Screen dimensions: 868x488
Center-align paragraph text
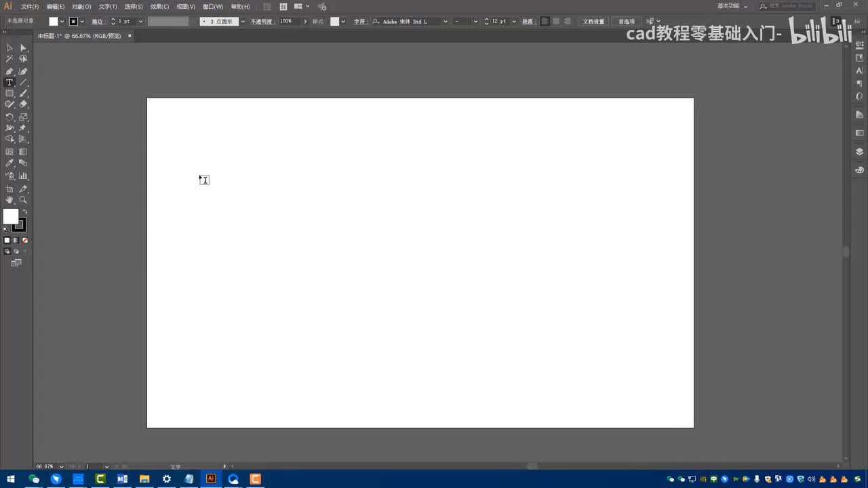[x=556, y=22]
